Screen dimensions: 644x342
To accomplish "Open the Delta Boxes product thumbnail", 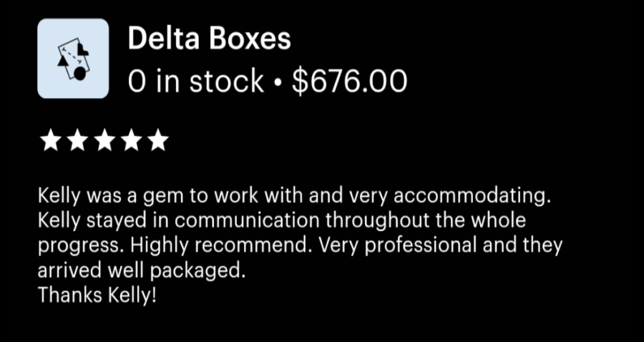I will (x=73, y=59).
